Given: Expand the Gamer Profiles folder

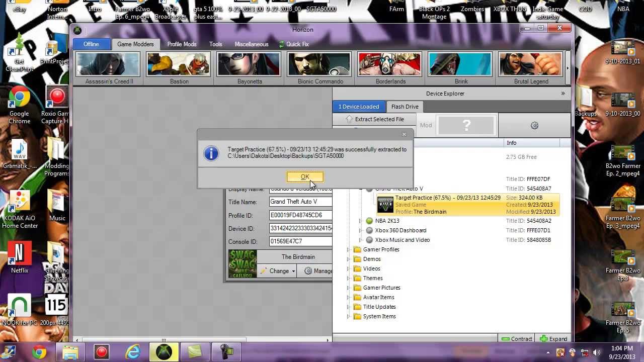Looking at the screenshot, I should click(348, 249).
